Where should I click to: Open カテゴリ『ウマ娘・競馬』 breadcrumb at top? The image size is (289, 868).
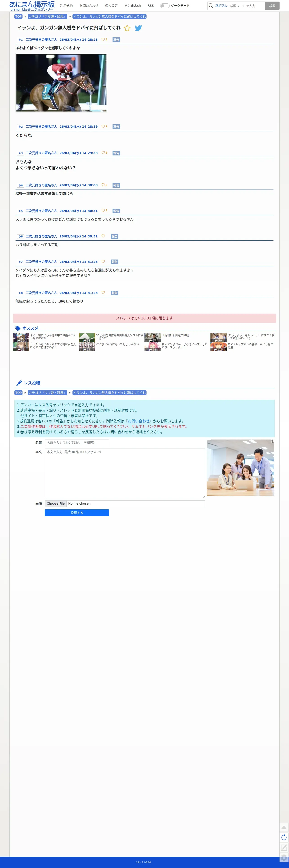pyautogui.click(x=47, y=16)
